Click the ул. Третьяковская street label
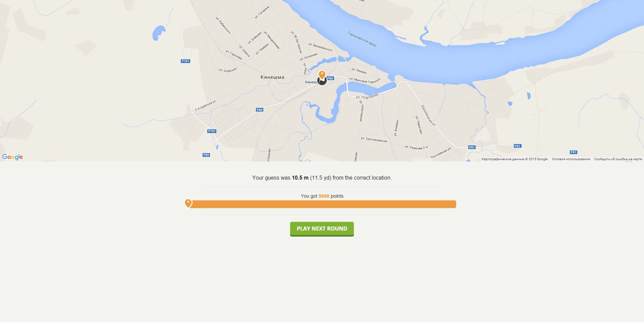This screenshot has height=322, width=644. pyautogui.click(x=374, y=140)
